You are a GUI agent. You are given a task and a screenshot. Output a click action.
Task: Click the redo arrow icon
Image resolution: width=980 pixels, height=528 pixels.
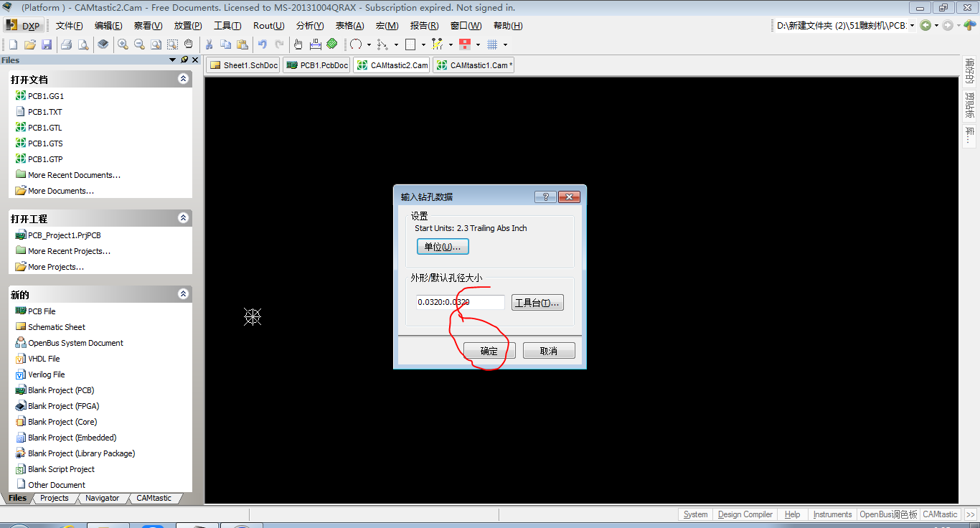coord(278,44)
